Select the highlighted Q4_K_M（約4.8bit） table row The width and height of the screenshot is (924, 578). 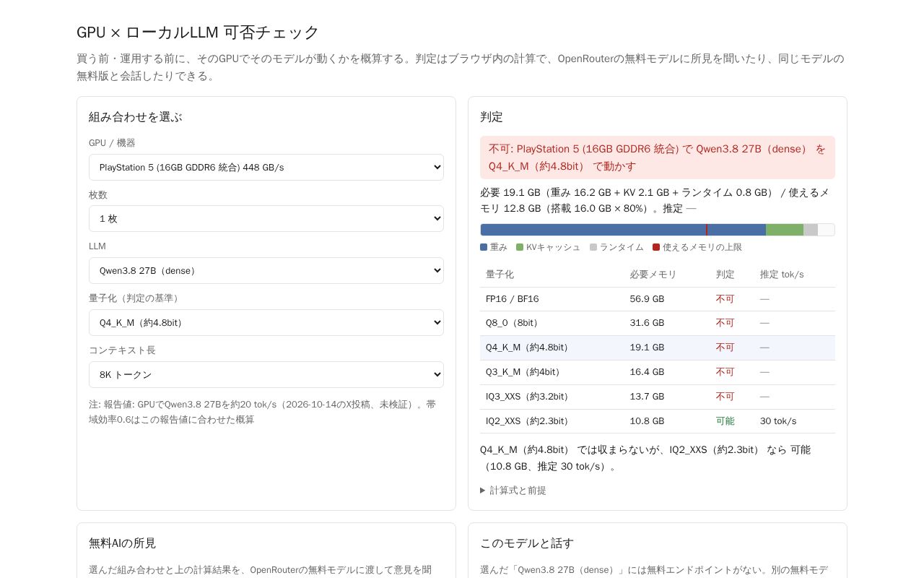coord(658,348)
